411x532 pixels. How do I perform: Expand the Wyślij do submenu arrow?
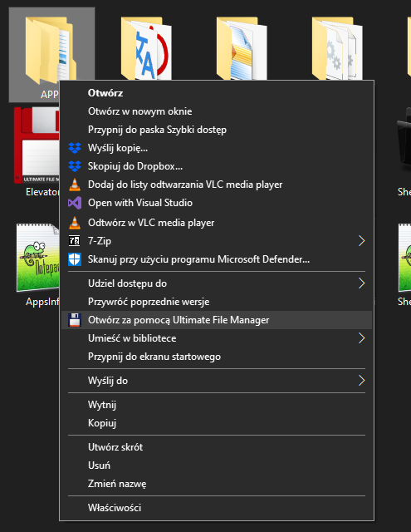tap(361, 381)
